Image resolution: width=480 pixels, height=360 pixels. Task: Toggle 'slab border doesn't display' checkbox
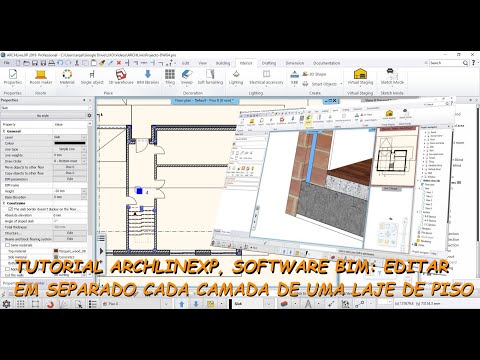10,209
